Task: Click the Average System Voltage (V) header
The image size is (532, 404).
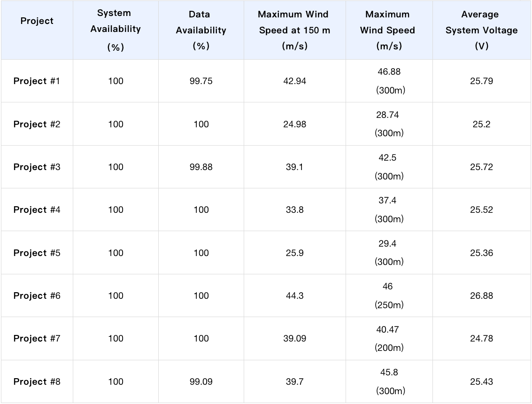Action: point(481,30)
